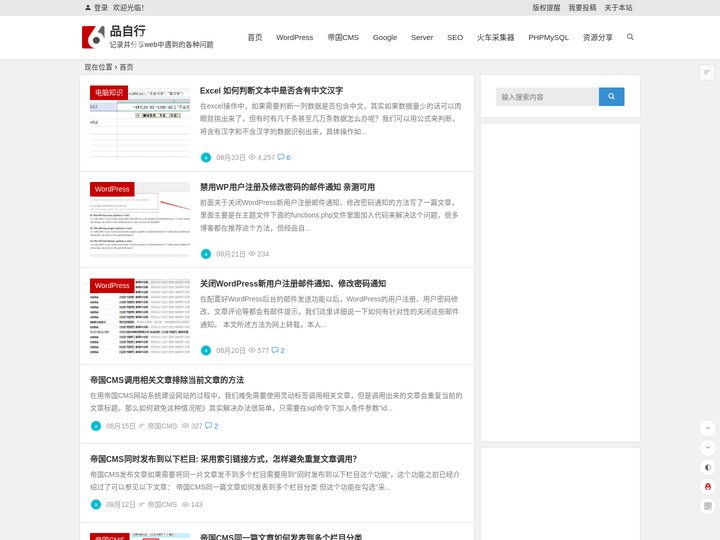Open the 关于本站 top link
This screenshot has width=720, height=540.
coord(618,7)
